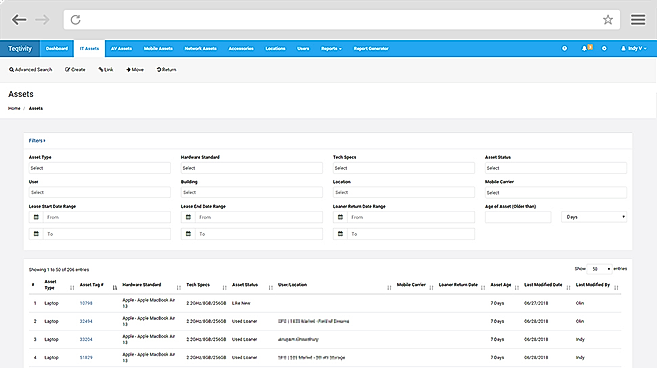Open the Days unit dropdown
This screenshot has height=368, width=657.
point(594,217)
